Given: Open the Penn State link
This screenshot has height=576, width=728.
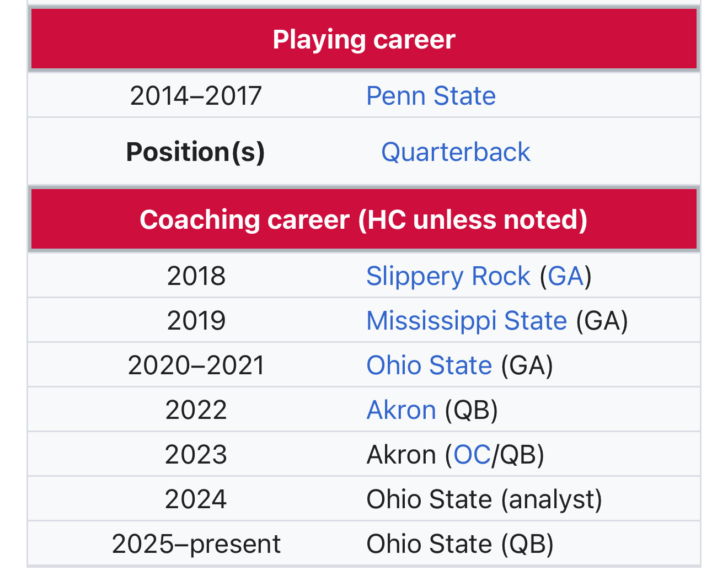Looking at the screenshot, I should click(x=431, y=96).
